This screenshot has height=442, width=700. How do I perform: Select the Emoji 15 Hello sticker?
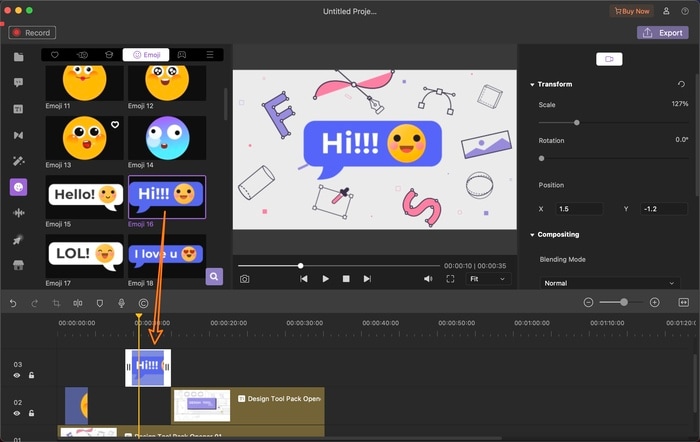[x=84, y=197]
